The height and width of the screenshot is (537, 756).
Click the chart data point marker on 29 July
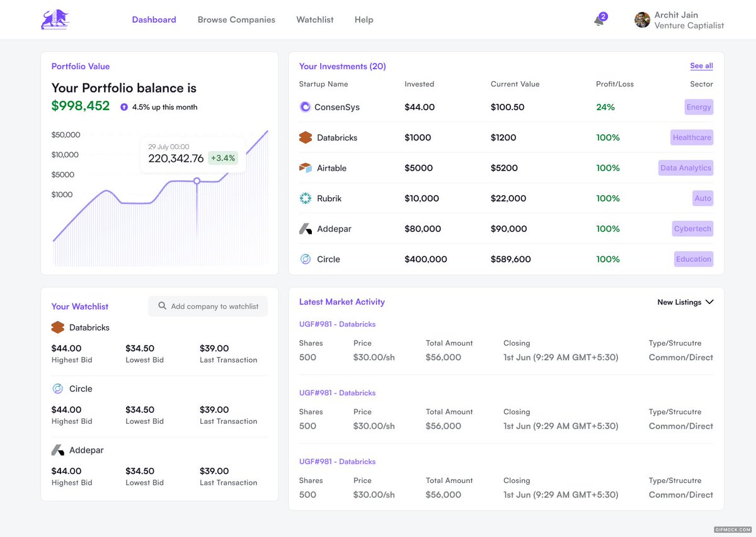pos(197,181)
